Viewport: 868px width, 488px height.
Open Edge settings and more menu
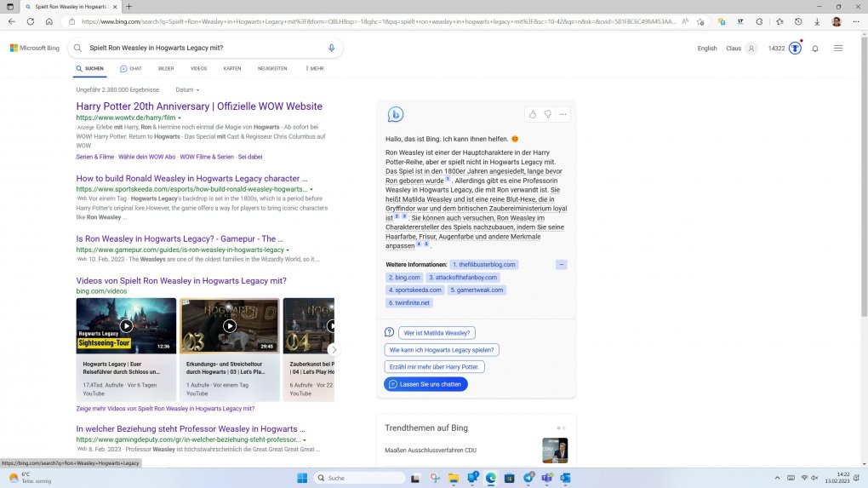tap(856, 21)
